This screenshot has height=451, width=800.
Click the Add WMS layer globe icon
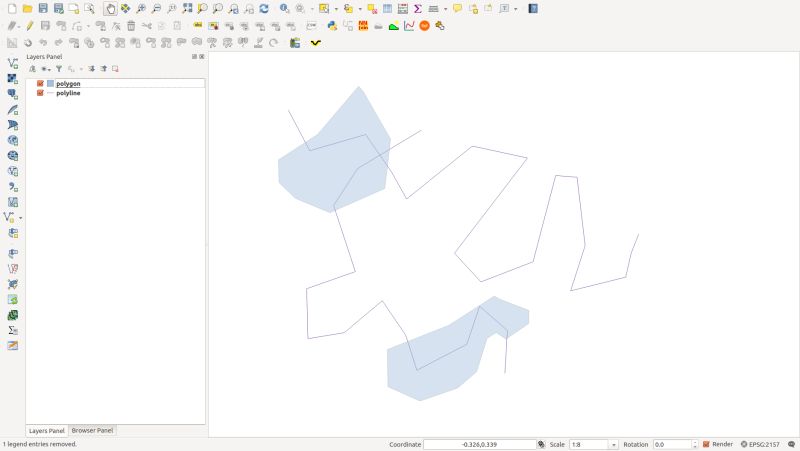(x=13, y=140)
